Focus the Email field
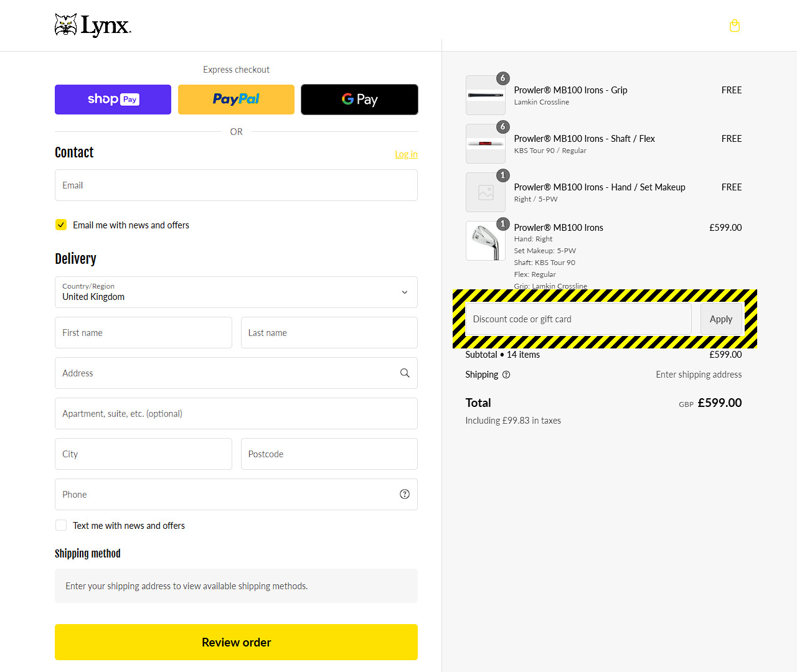This screenshot has width=797, height=672. [x=236, y=185]
